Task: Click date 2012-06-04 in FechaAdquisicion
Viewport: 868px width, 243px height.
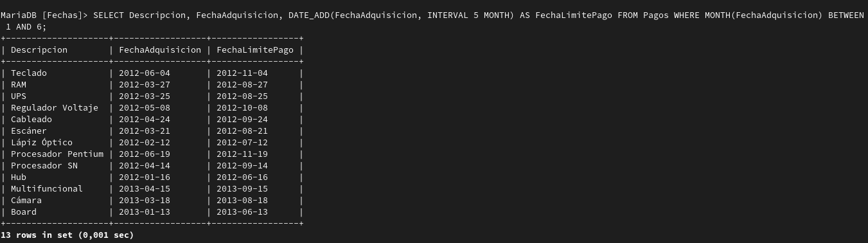Action: tap(145, 73)
